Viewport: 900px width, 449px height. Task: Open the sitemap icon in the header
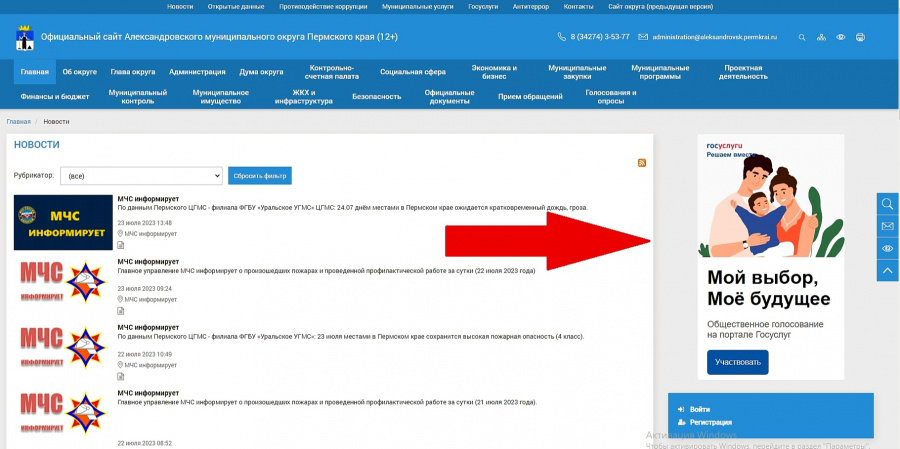821,37
